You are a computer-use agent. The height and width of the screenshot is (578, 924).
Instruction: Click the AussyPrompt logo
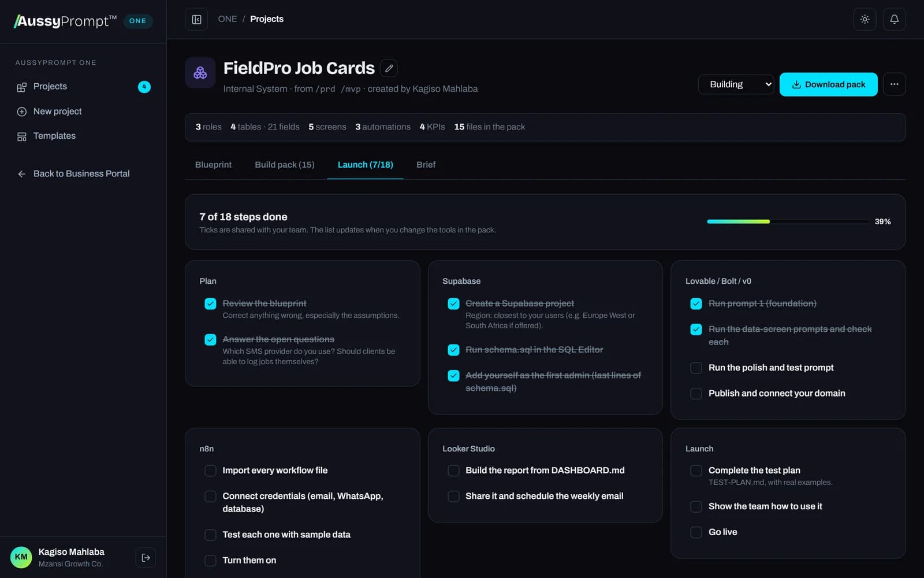click(65, 21)
